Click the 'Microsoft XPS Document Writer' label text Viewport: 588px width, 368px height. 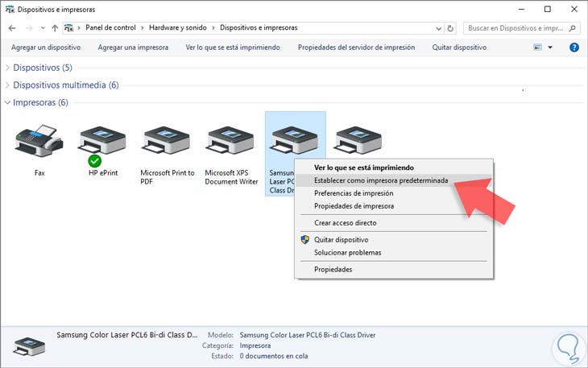(231, 177)
